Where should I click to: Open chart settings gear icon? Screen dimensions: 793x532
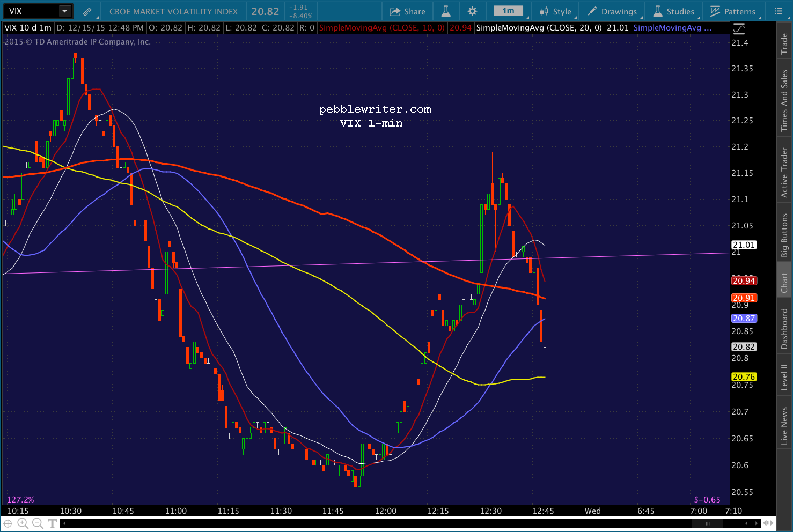[472, 11]
